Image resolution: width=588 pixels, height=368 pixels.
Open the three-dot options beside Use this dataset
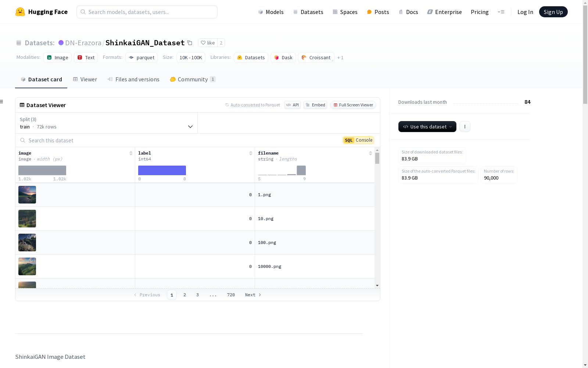[465, 127]
